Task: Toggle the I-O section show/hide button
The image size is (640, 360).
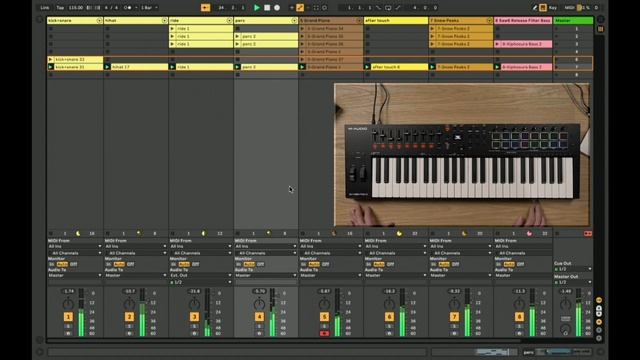Action: click(x=599, y=300)
